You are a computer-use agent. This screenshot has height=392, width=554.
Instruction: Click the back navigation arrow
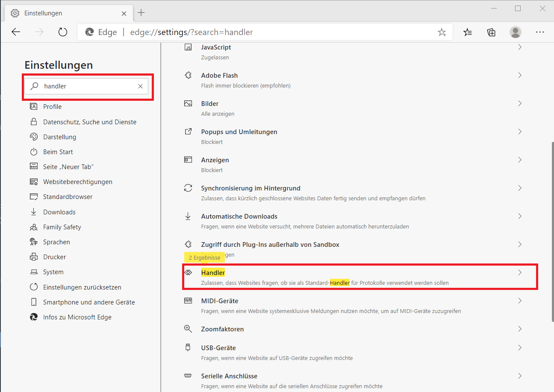[x=16, y=32]
